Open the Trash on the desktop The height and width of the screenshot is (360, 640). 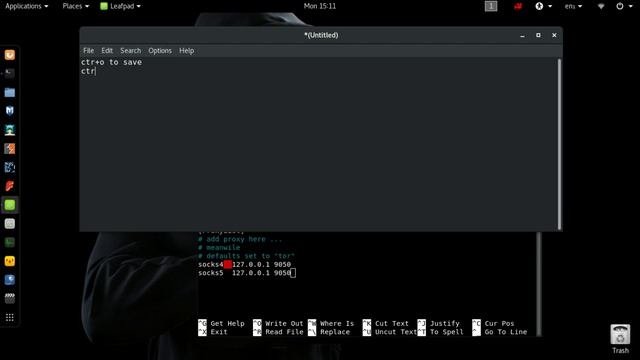620,339
